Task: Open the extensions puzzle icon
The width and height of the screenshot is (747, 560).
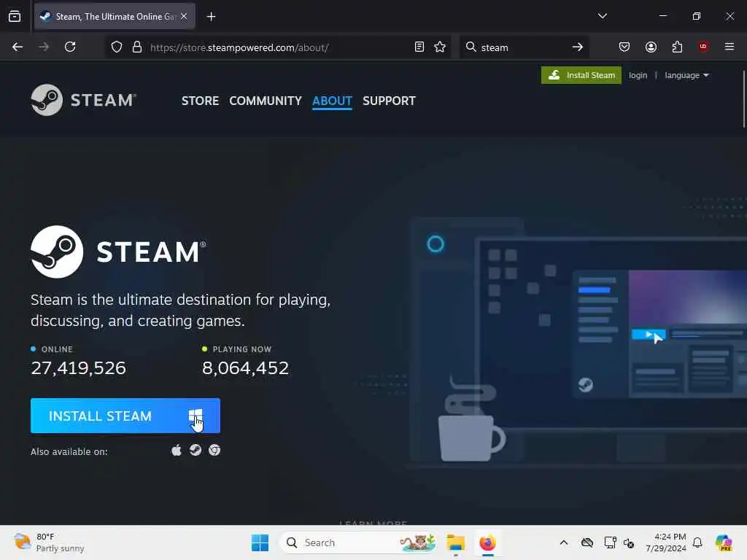Action: [x=677, y=47]
